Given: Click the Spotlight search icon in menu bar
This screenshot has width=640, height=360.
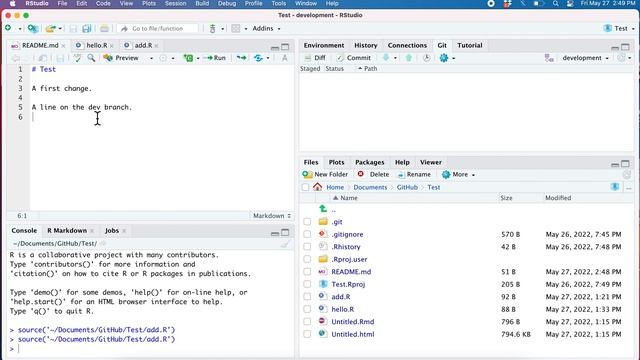Looking at the screenshot, I should click(x=556, y=3).
